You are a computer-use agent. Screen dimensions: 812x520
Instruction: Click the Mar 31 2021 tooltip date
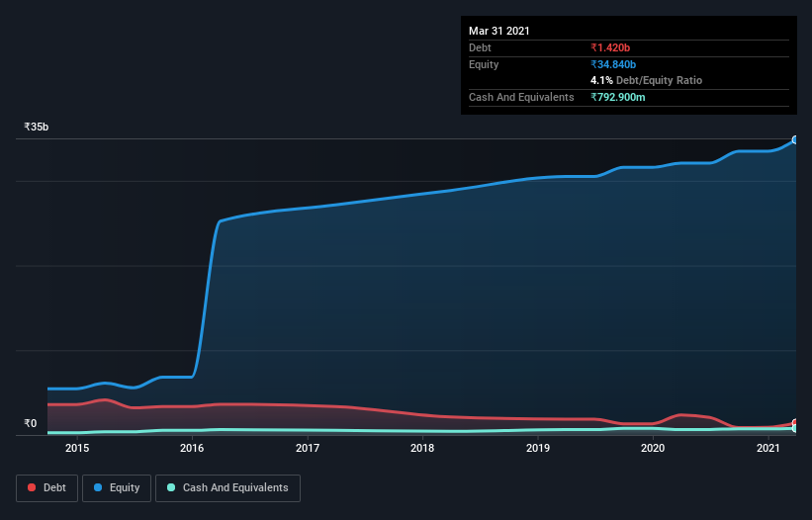pos(499,31)
